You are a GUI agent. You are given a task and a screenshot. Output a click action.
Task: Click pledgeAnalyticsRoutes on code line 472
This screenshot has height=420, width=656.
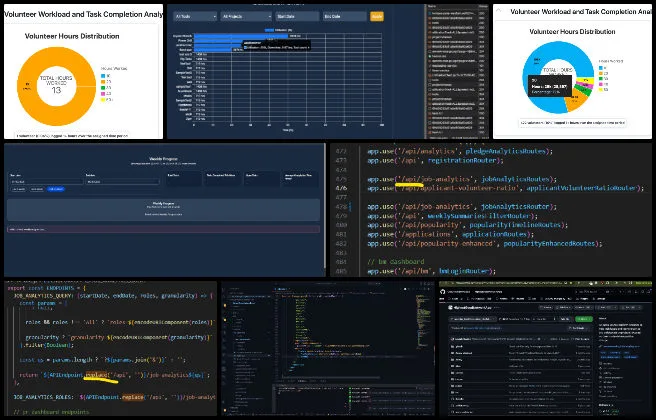(x=505, y=151)
